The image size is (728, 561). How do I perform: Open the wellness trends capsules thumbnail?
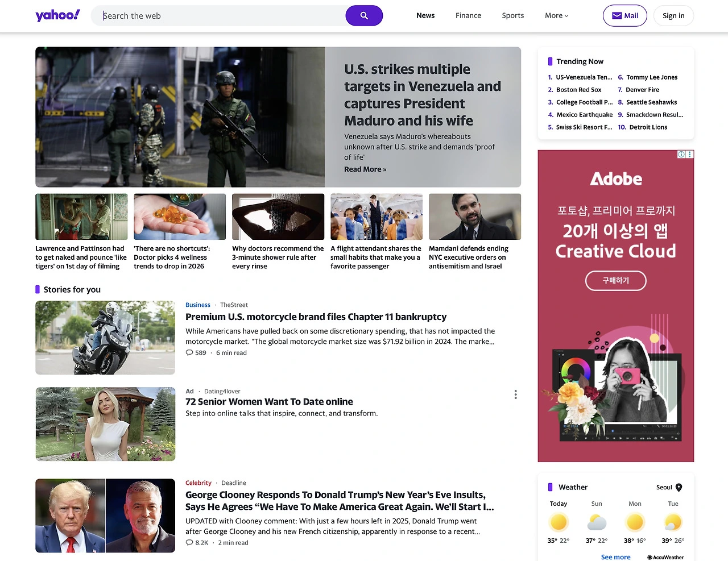coord(180,217)
